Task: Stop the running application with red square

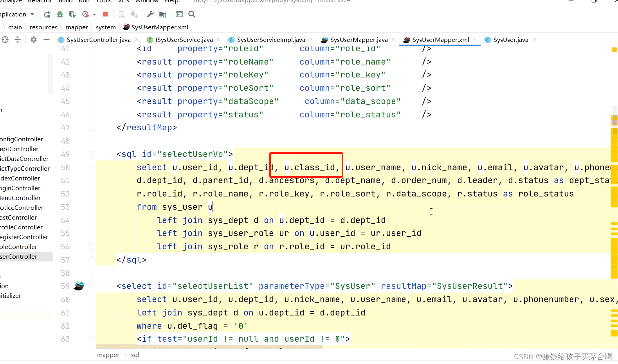Action: [105, 14]
